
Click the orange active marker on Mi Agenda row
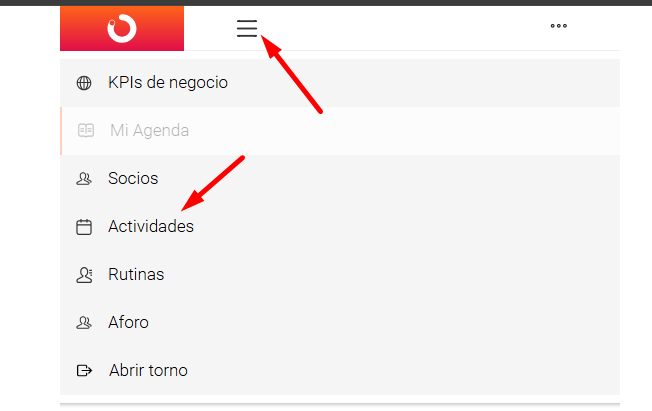[x=61, y=131]
